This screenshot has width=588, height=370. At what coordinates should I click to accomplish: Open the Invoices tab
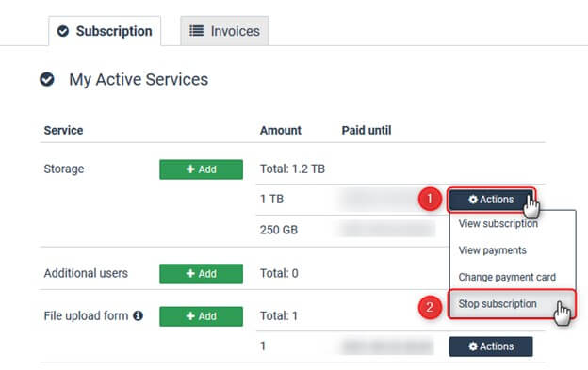(x=224, y=31)
